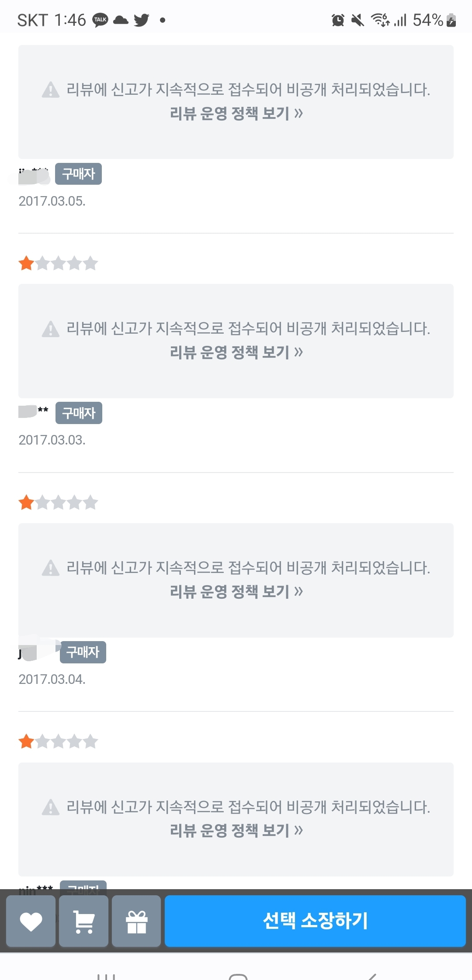Screen dimensions: 472x980
Task: Open 리뷰 운영 정책 보기 link in 2017.03.04 review
Action: 236,591
